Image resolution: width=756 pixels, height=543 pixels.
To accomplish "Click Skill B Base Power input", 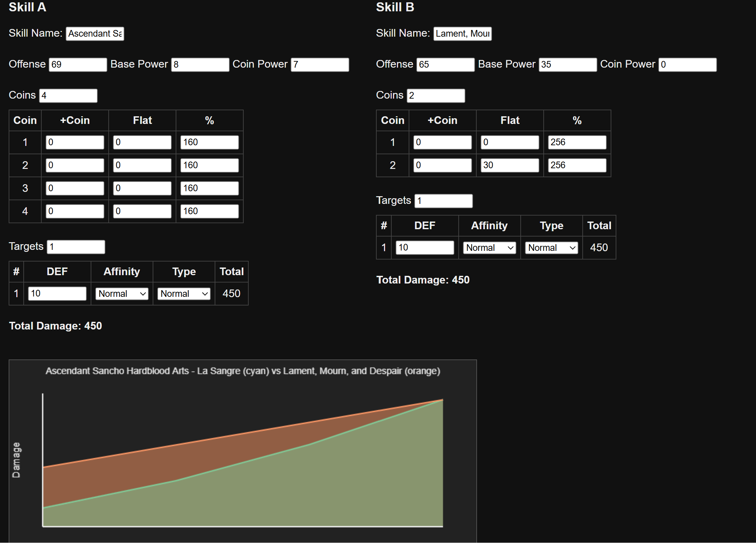I will point(567,64).
